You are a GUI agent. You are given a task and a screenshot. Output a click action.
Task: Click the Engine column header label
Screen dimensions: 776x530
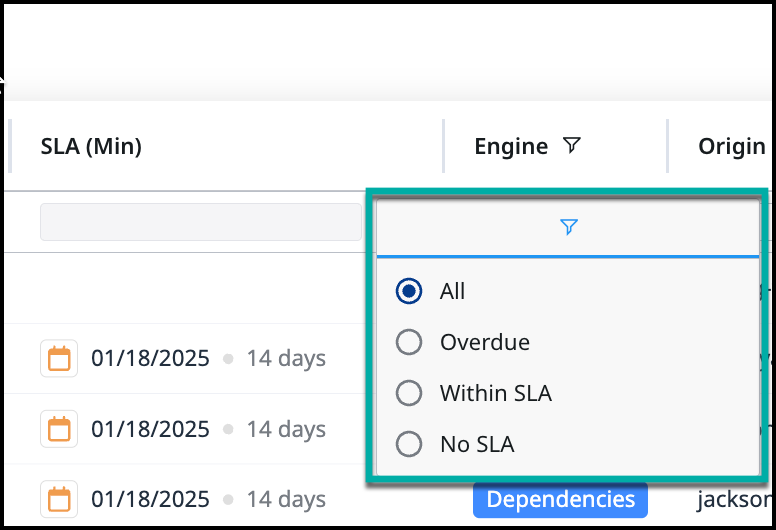511,147
